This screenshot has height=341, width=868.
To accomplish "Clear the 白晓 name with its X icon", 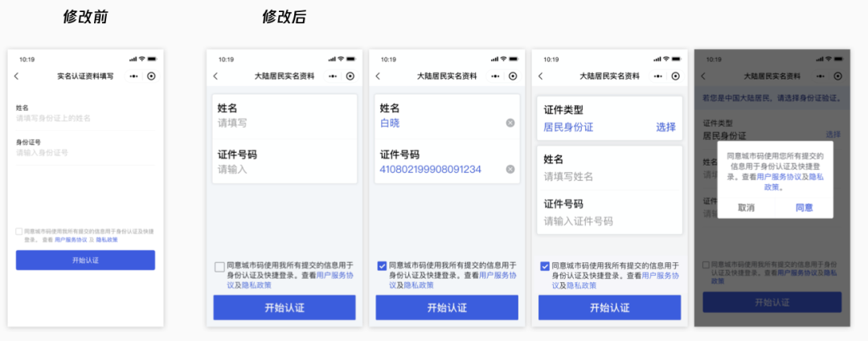I will pyautogui.click(x=510, y=123).
